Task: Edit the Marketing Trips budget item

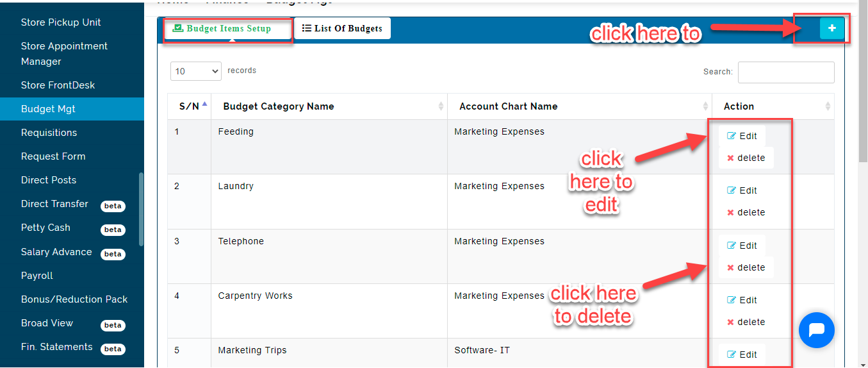Action: tap(742, 355)
